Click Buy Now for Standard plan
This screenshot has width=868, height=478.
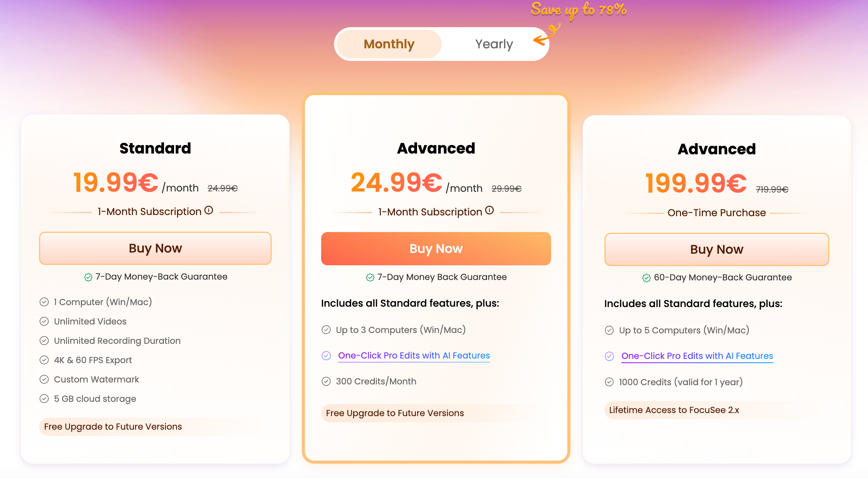coord(155,248)
